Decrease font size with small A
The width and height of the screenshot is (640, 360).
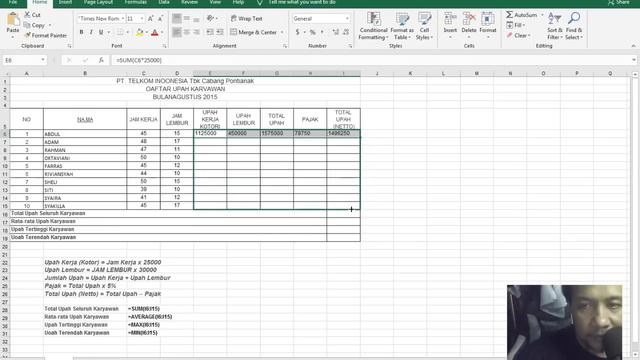160,19
